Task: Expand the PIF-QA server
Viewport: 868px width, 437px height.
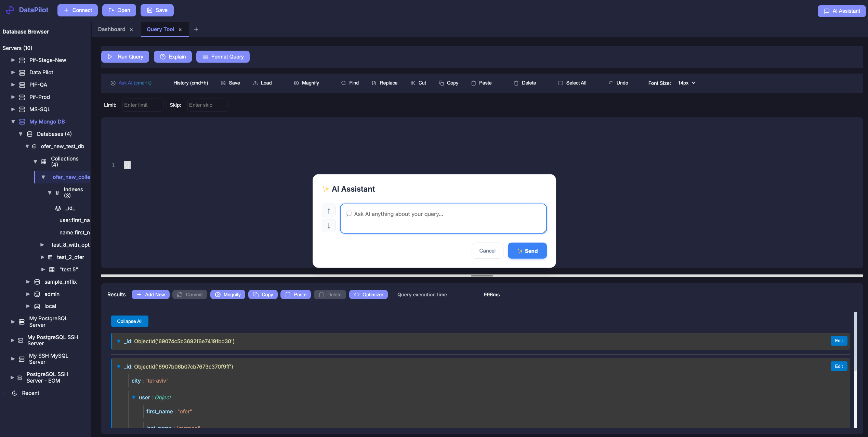Action: point(13,85)
